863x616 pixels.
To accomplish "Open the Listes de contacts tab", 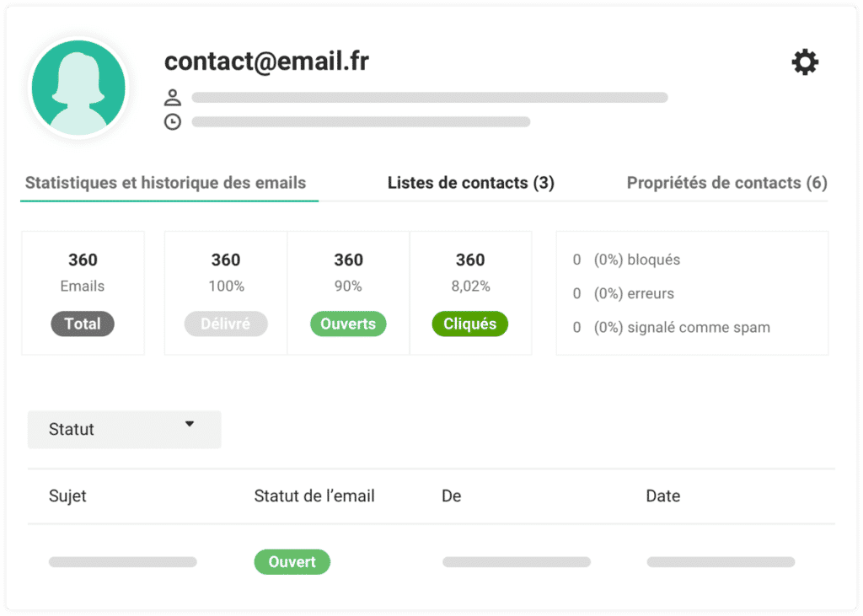I will [x=470, y=183].
